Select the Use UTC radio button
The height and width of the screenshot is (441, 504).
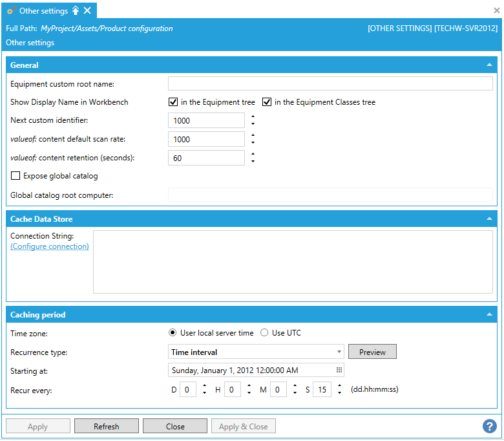point(264,333)
